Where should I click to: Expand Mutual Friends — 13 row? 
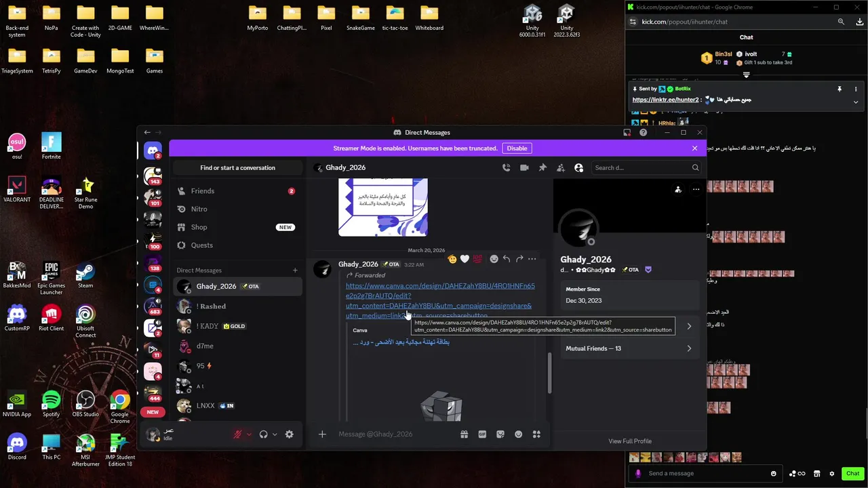629,348
